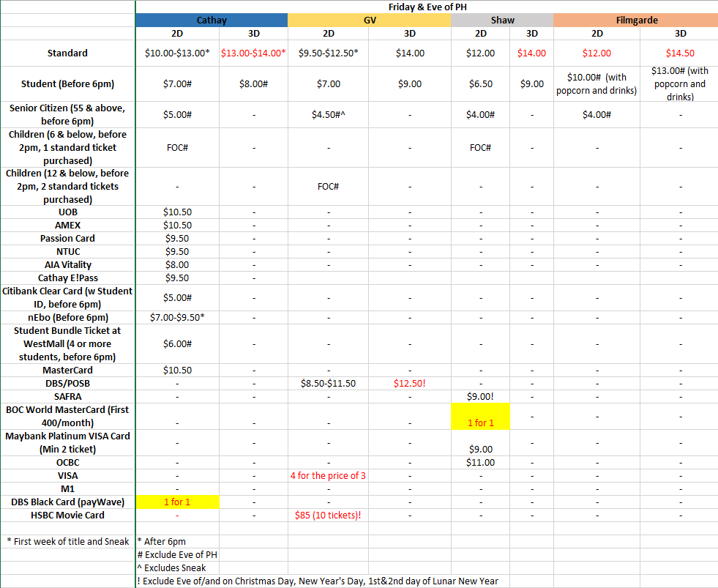Select the "AMEX" row label
This screenshot has width=718, height=588.
click(x=68, y=226)
